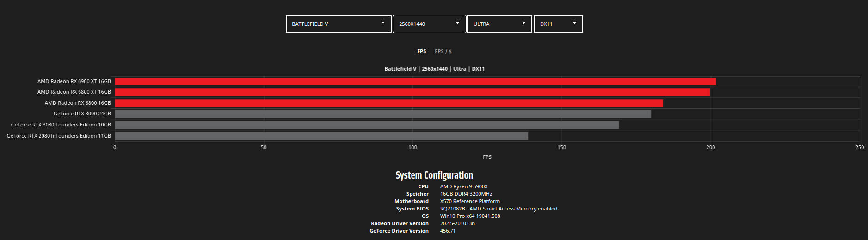The width and height of the screenshot is (868, 240).
Task: Switch to the FPS tab
Action: pyautogui.click(x=422, y=51)
